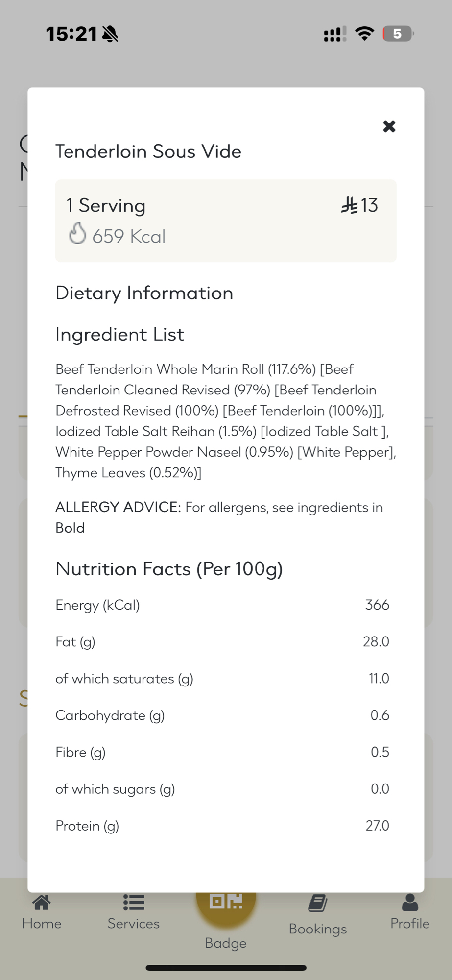Tap the Dietary Information heading
Screen dimensions: 452x980
click(144, 293)
